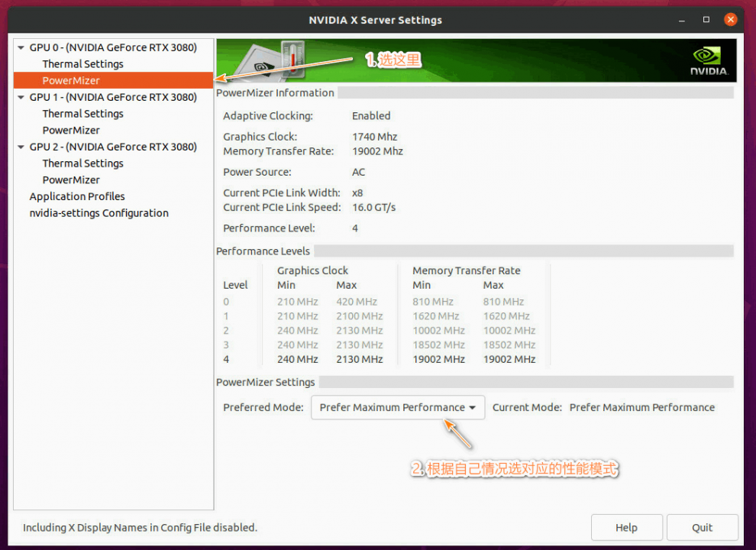Select GPU 1 - (NVIDIA GeForce RTX 3080)
This screenshot has width=756, height=550.
[113, 98]
